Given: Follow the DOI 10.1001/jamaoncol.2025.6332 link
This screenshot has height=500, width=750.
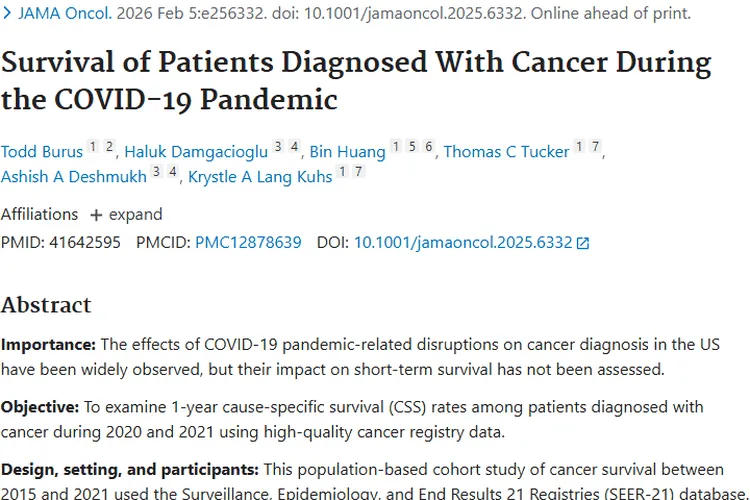Looking at the screenshot, I should [462, 242].
